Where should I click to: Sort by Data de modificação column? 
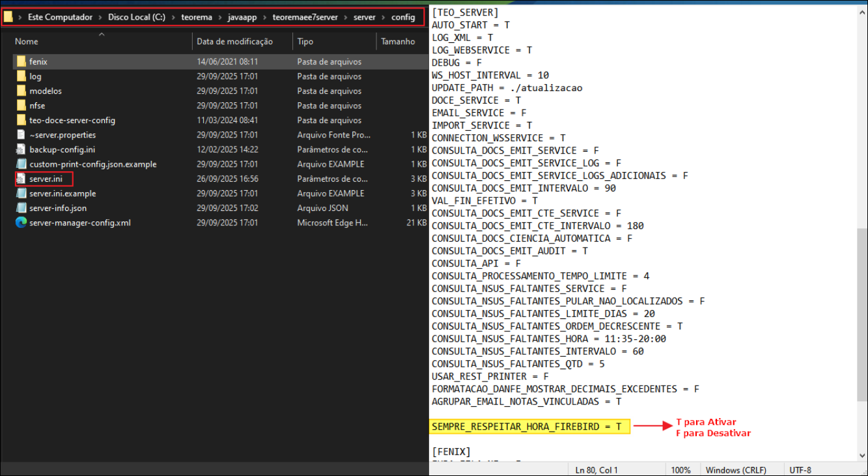pyautogui.click(x=234, y=42)
